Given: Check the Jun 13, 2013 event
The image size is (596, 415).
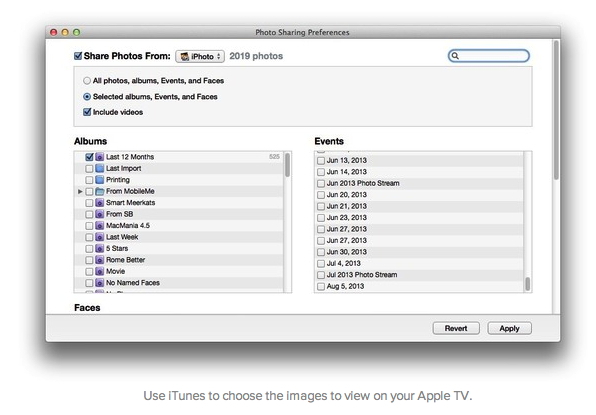Looking at the screenshot, I should [321, 160].
